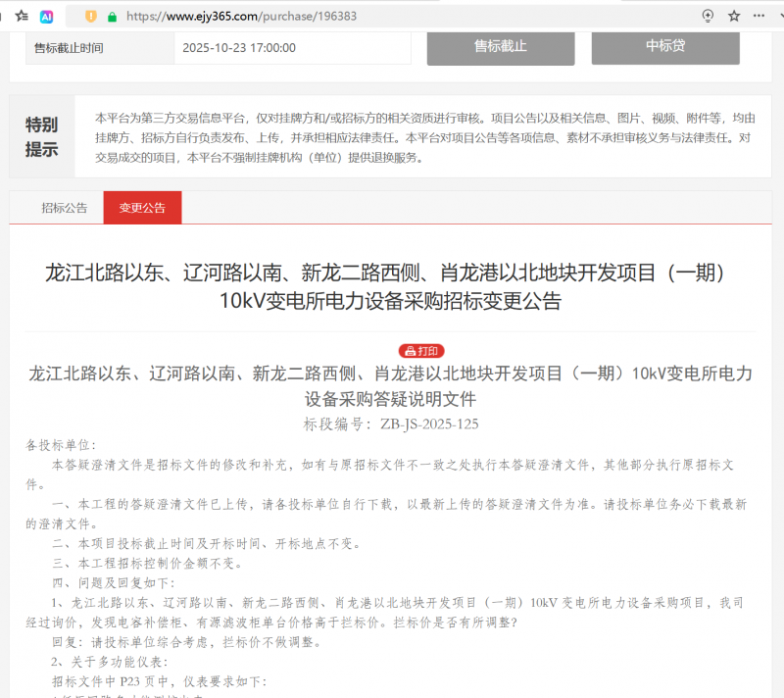
Task: Switch to the 招标公告 tab
Action: click(x=64, y=208)
